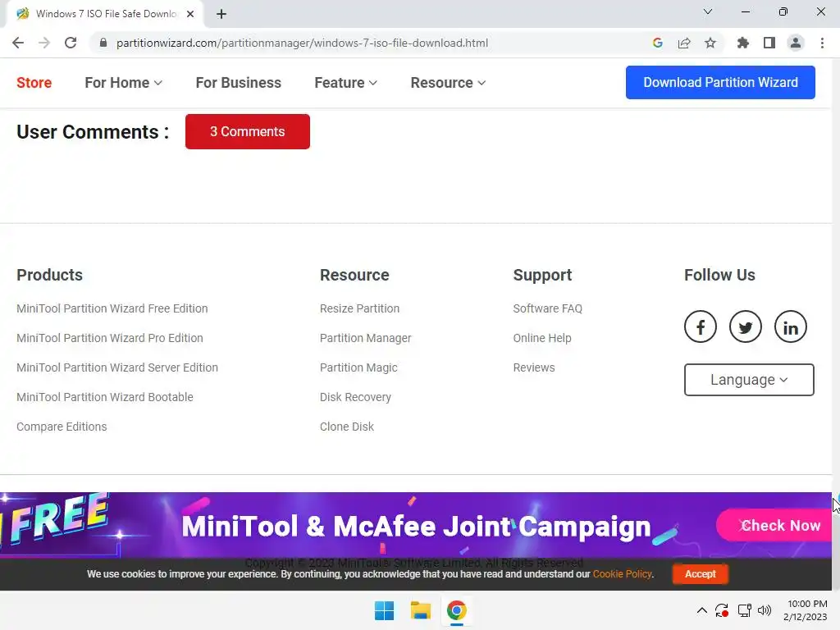840x630 pixels.
Task: Open the Compare Editions link
Action: pos(62,427)
